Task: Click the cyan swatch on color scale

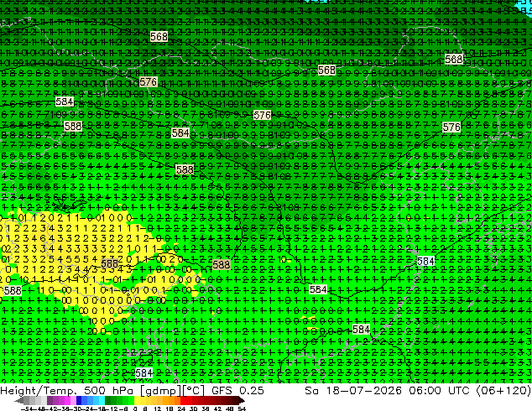Action: pos(102,400)
